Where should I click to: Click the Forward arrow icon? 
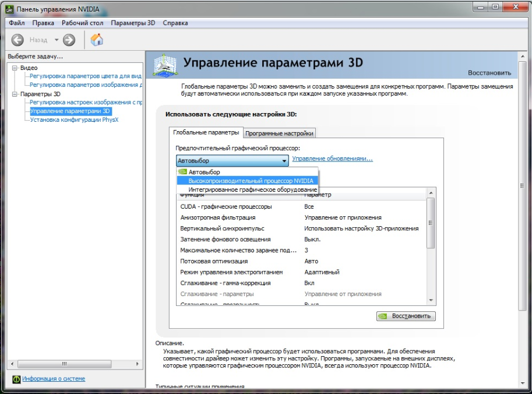[69, 40]
